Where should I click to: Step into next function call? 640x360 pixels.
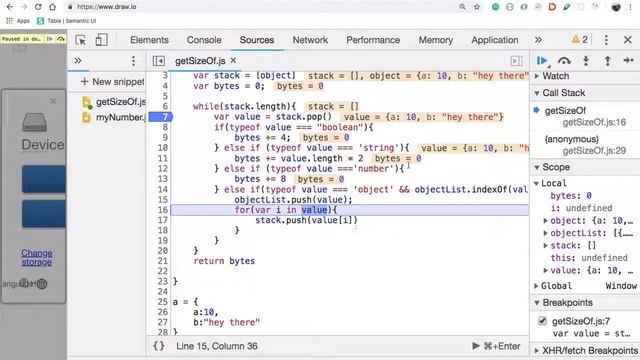586,61
